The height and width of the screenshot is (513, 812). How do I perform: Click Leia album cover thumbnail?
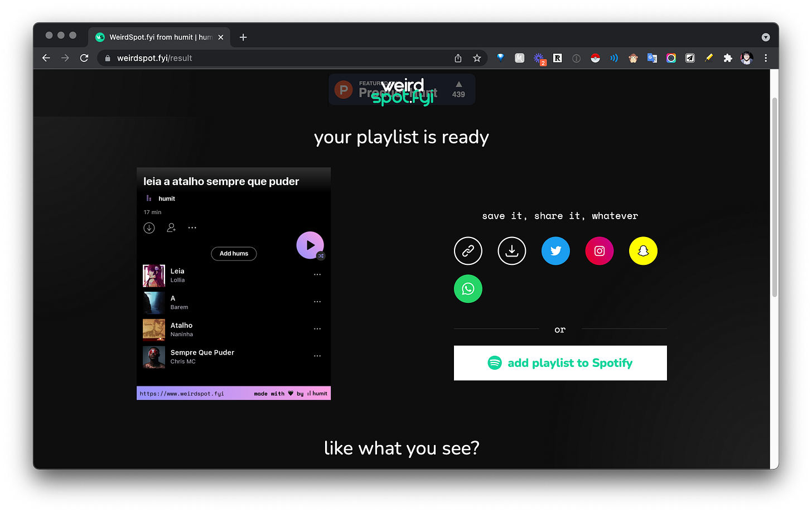tap(154, 275)
